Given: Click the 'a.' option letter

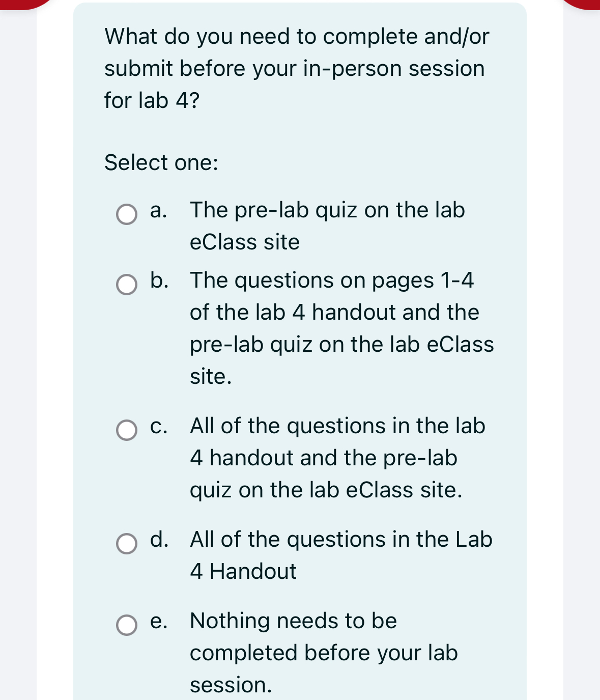Looking at the screenshot, I should coord(158,210).
